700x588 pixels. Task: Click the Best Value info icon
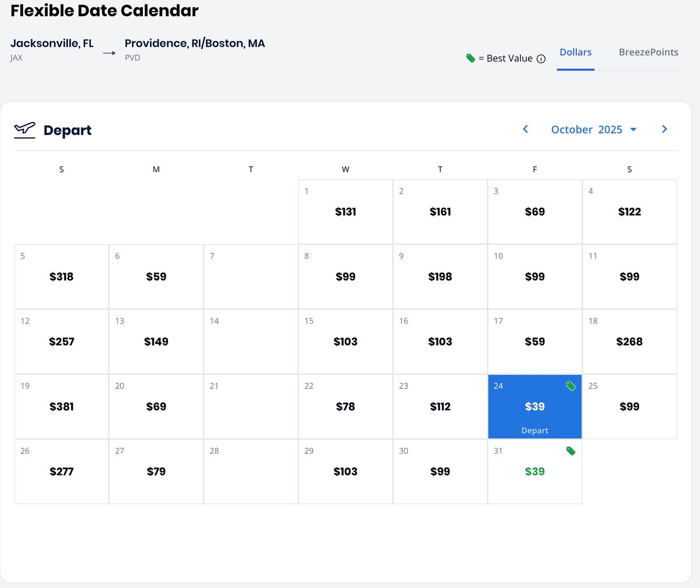point(541,58)
